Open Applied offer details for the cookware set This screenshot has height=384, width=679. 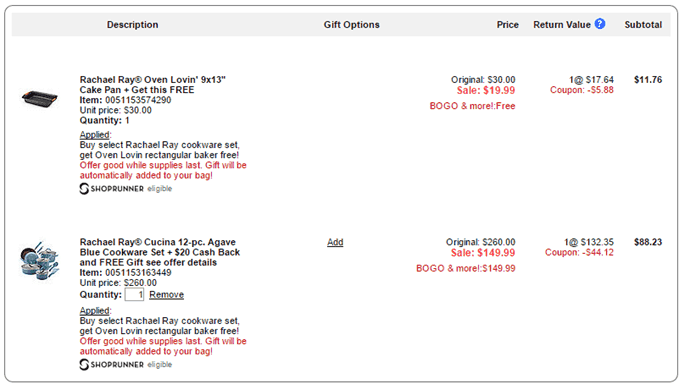coord(95,310)
